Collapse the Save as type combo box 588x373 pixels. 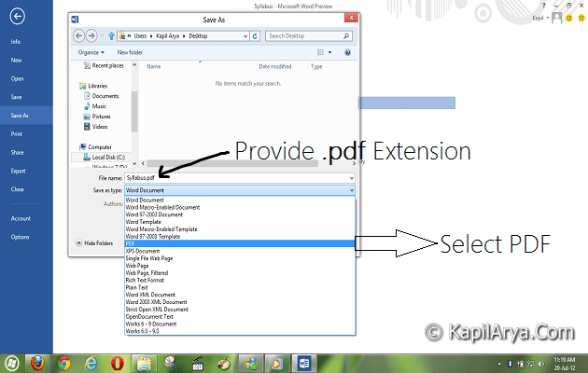coord(351,190)
